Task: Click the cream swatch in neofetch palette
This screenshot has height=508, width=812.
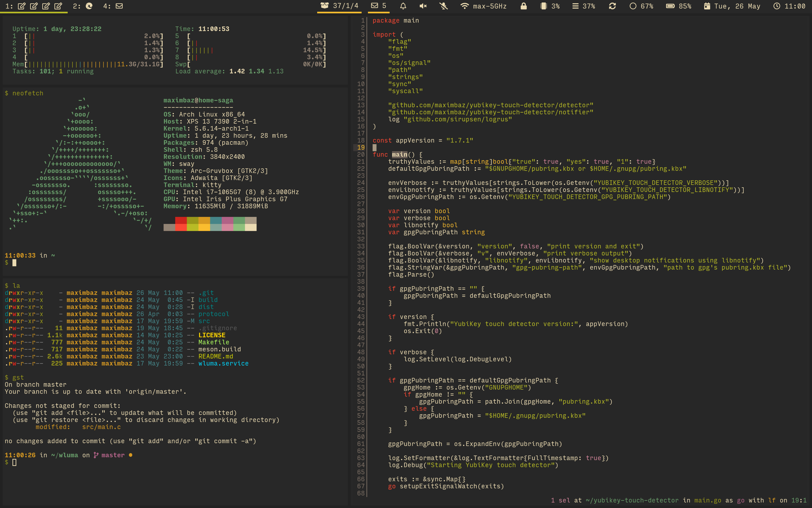Action: pos(251,228)
